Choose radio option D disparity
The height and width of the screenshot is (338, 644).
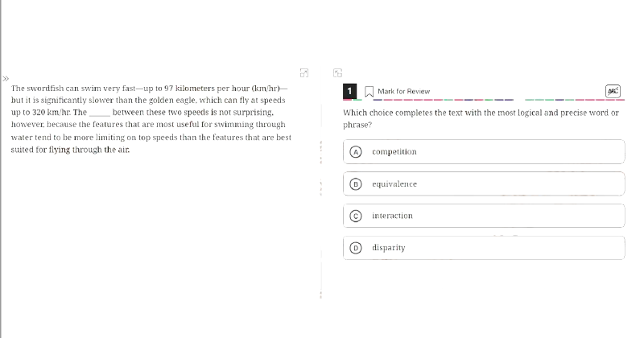pyautogui.click(x=484, y=248)
